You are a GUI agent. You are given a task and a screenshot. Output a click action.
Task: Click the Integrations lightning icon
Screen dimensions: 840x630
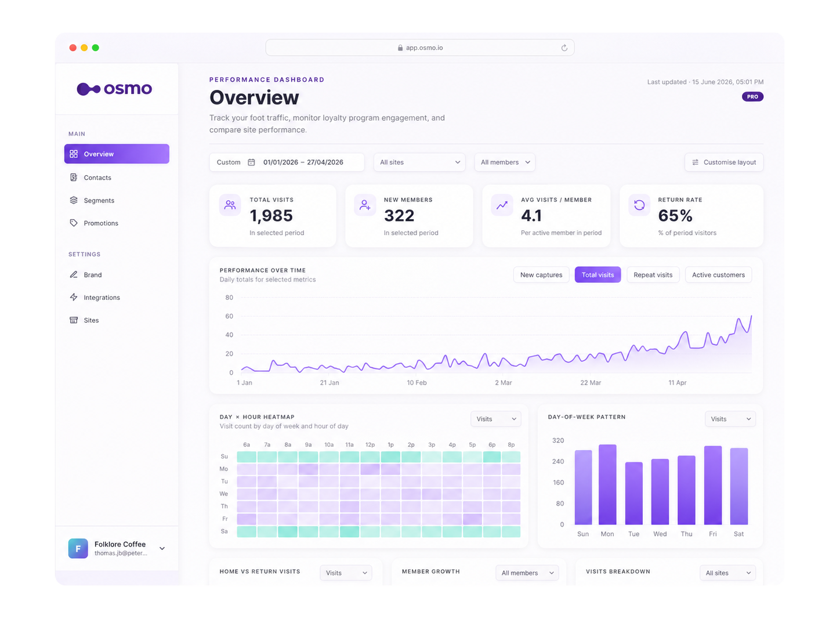coord(74,297)
